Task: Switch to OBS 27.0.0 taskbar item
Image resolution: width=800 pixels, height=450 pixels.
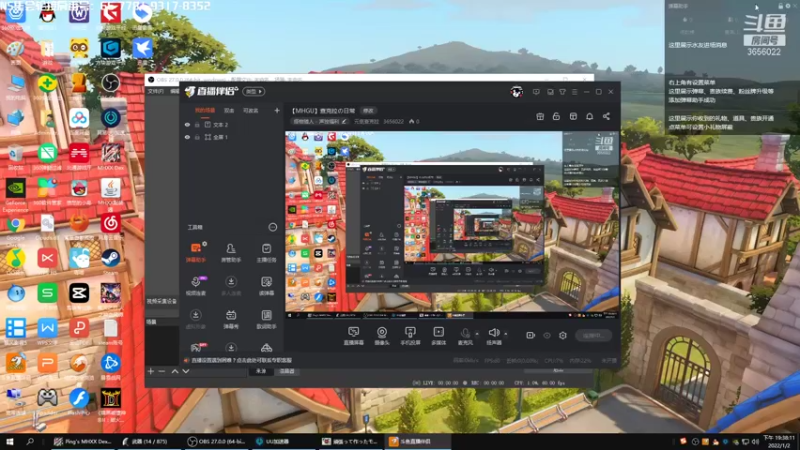Action: tap(217, 441)
